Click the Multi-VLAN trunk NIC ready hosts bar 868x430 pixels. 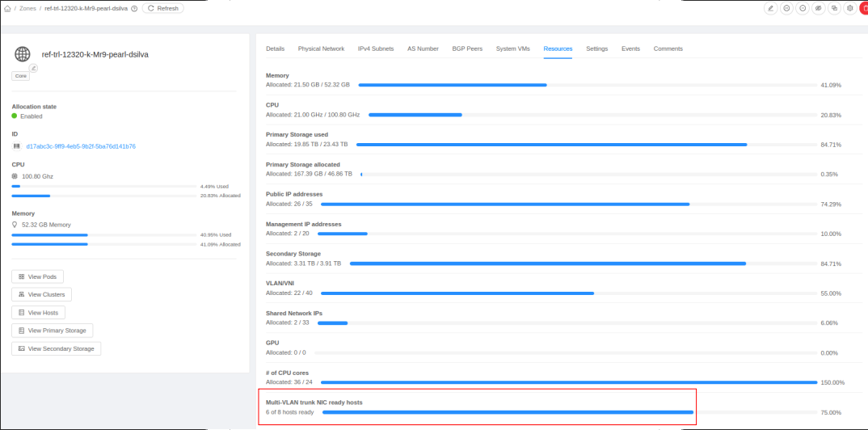(x=570, y=412)
